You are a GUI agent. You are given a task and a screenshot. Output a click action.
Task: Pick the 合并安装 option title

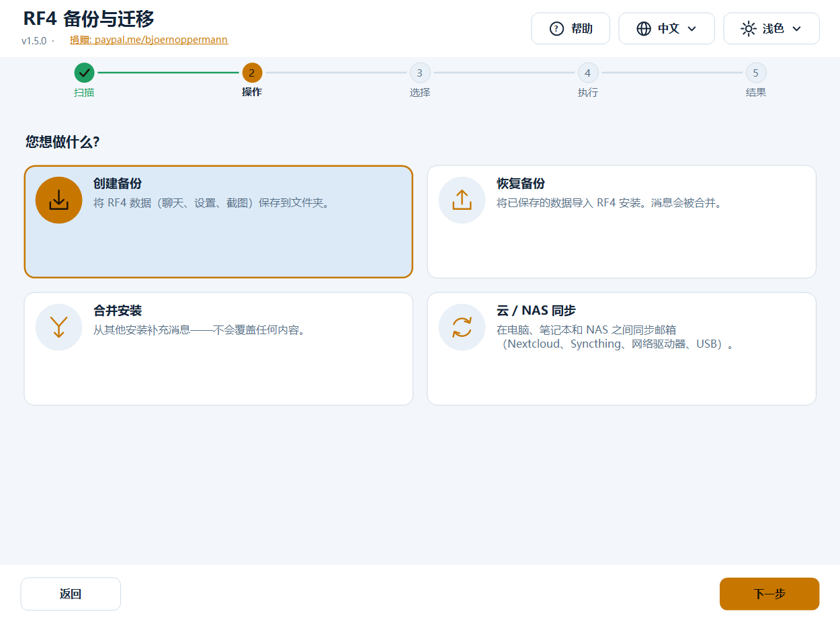[118, 311]
